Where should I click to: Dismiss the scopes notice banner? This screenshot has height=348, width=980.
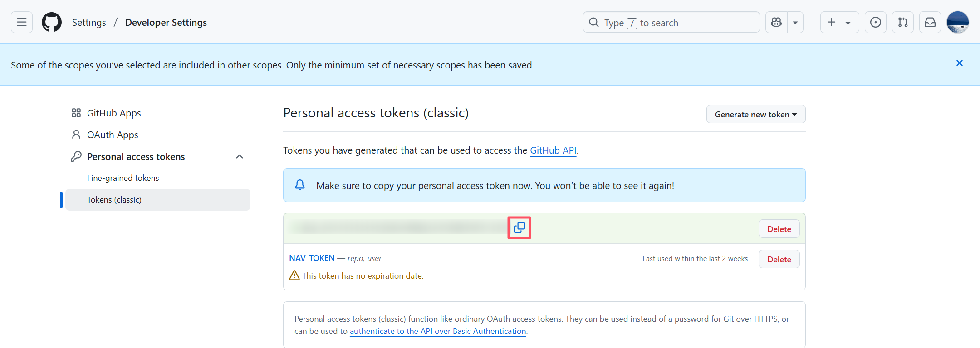coord(960,63)
